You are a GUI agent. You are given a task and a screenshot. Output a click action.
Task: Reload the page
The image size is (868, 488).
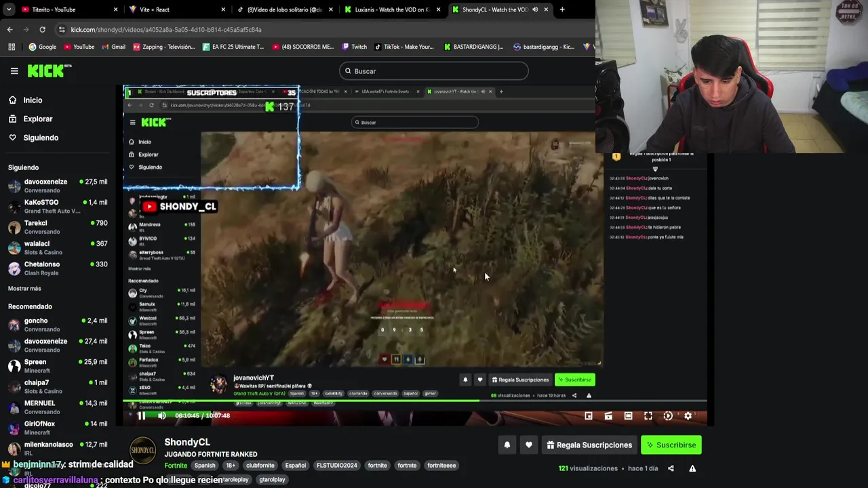(x=42, y=30)
